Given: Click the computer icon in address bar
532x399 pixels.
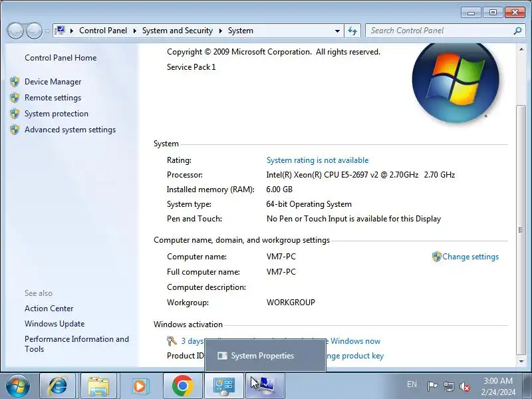Looking at the screenshot, I should tap(60, 31).
